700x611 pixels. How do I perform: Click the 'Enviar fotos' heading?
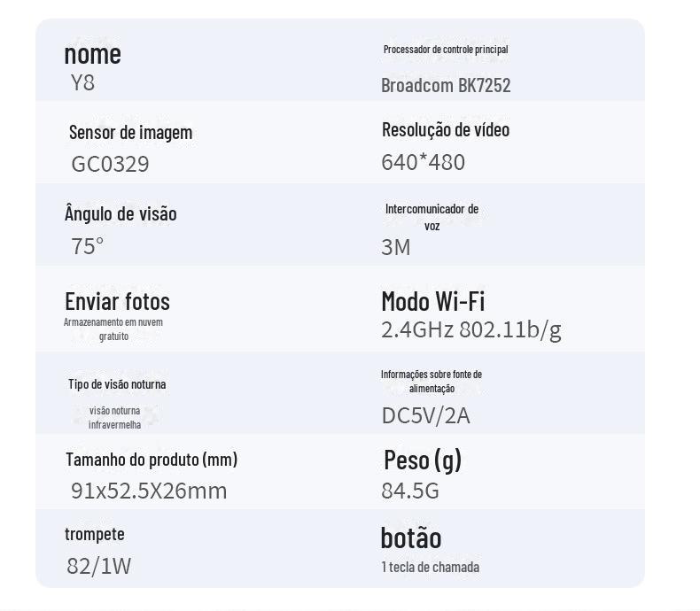tap(118, 301)
